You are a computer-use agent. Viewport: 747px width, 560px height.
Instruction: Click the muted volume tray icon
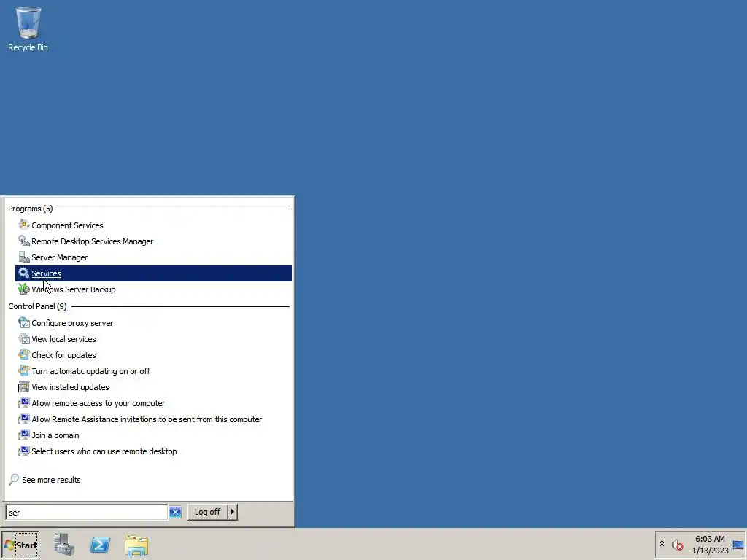click(x=678, y=544)
